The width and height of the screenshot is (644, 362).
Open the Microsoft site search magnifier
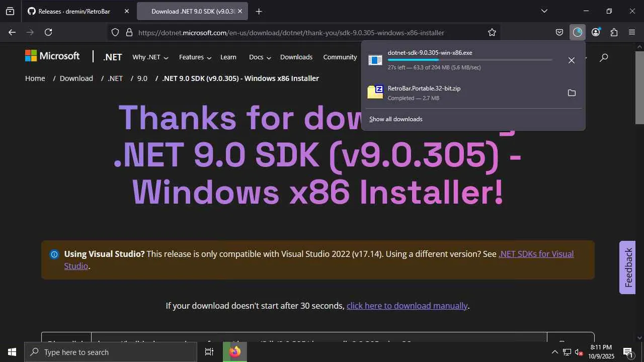pos(604,57)
